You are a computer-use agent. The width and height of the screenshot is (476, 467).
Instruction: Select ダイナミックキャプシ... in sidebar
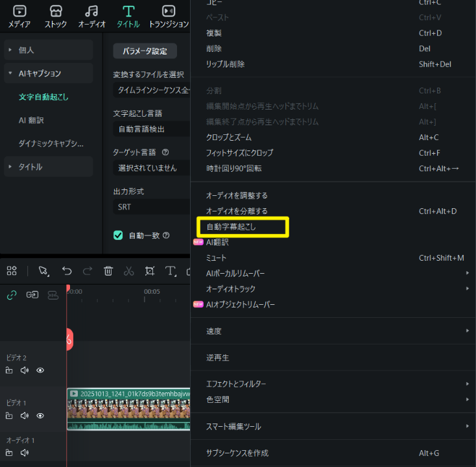point(51,143)
